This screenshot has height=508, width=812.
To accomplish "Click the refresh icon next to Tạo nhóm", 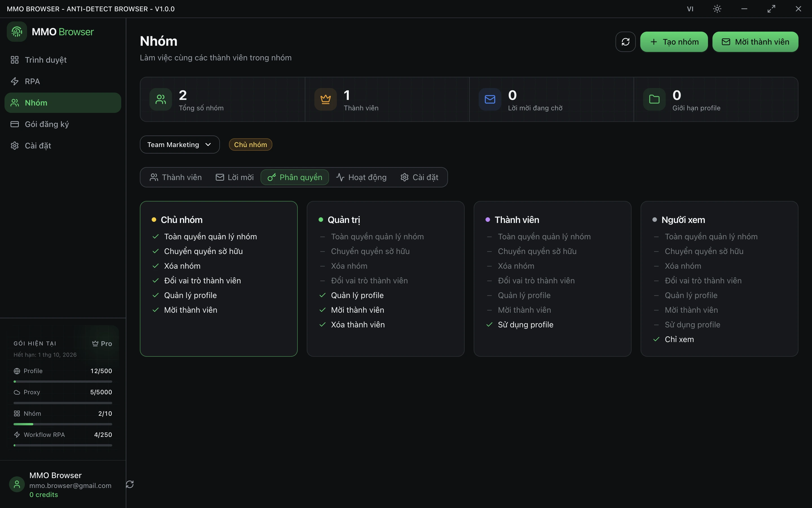I will tap(625, 42).
